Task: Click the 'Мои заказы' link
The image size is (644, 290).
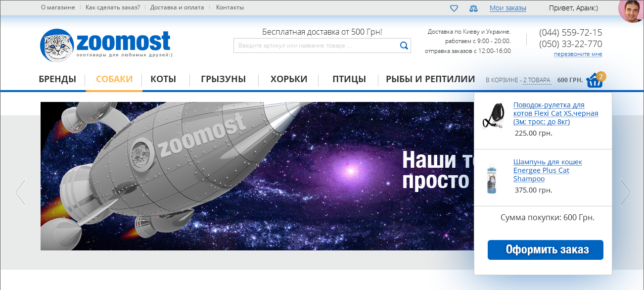Action: pos(507,8)
